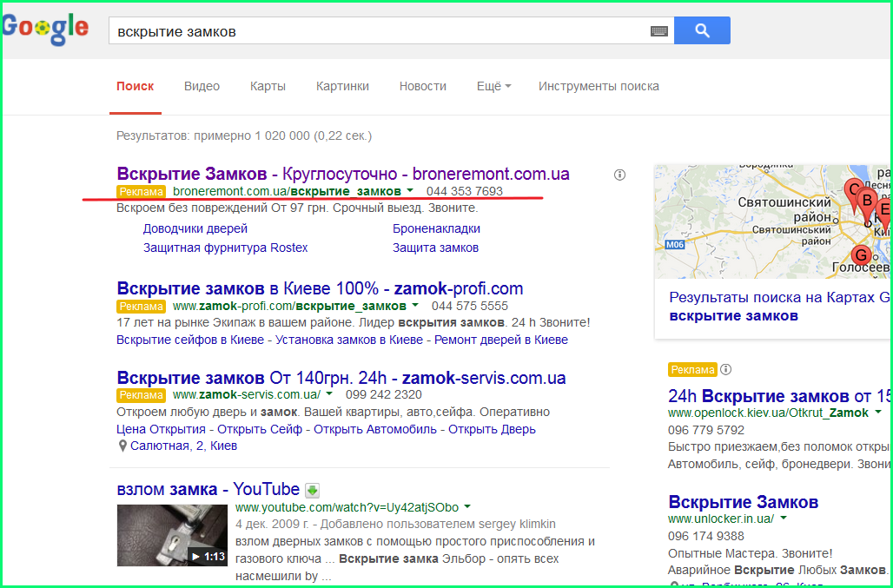The width and height of the screenshot is (893, 588).
Task: Open the Доводчики дверей sitelink
Action: tap(195, 228)
